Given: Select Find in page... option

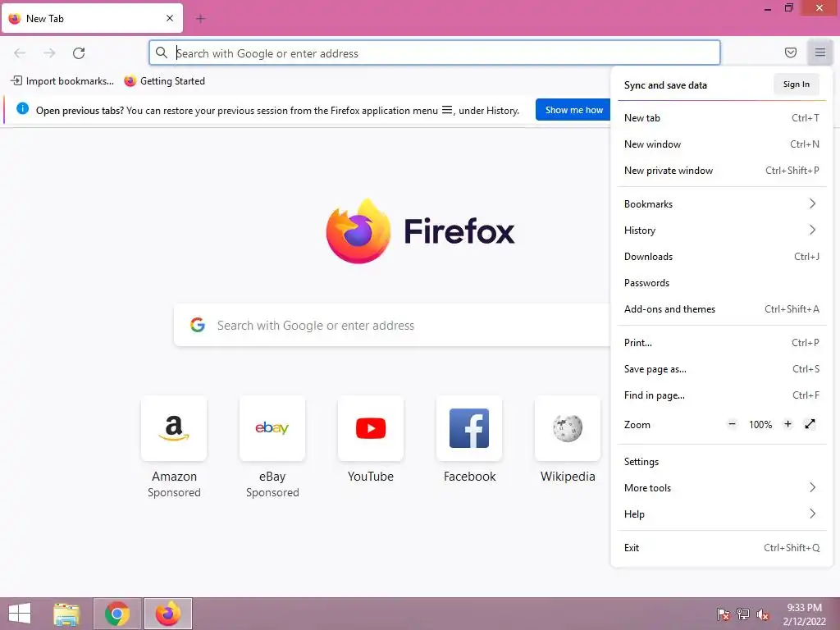Looking at the screenshot, I should [722, 395].
